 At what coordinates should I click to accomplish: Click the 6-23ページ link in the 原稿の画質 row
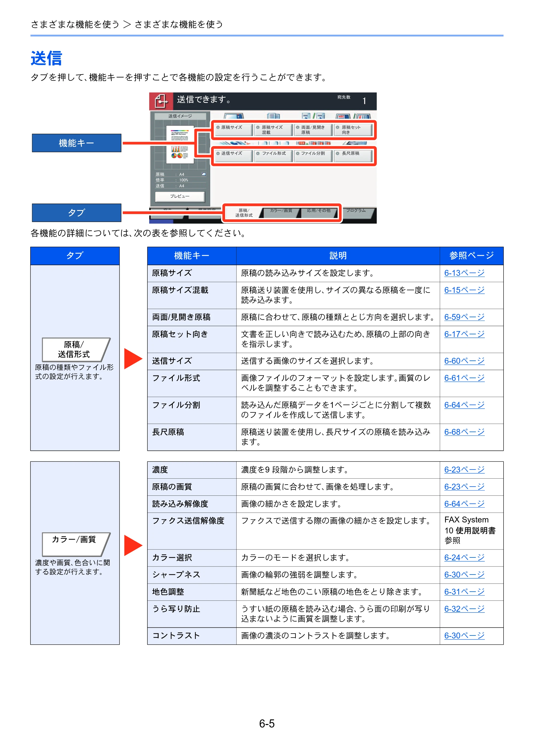coord(464,487)
